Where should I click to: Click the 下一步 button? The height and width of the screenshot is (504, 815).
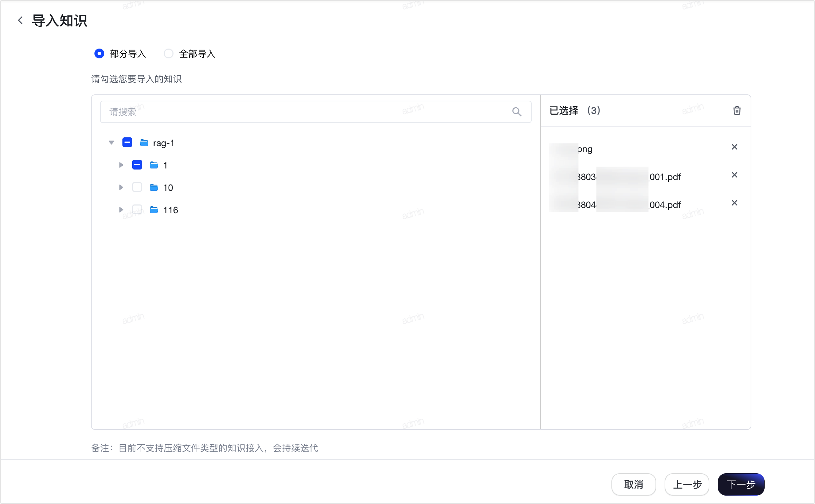coord(741,484)
